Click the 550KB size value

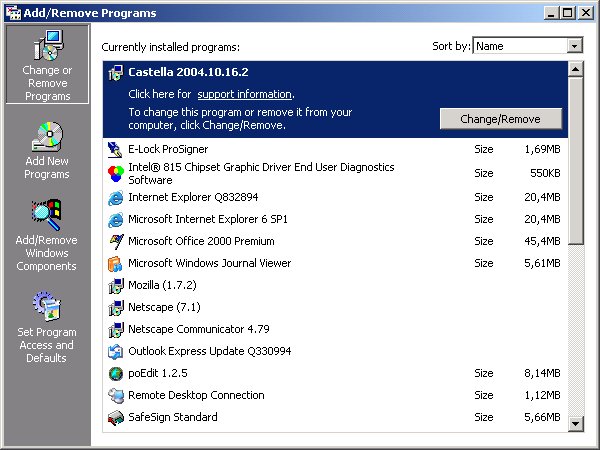(545, 174)
